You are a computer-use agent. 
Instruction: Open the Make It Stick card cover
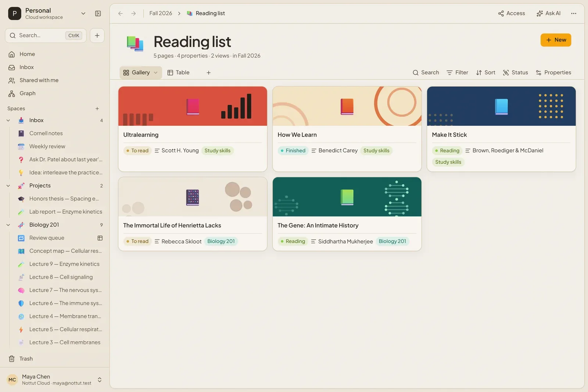tap(501, 106)
